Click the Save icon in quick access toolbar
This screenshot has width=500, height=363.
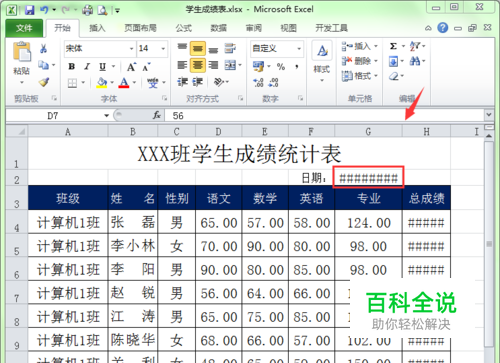point(30,10)
